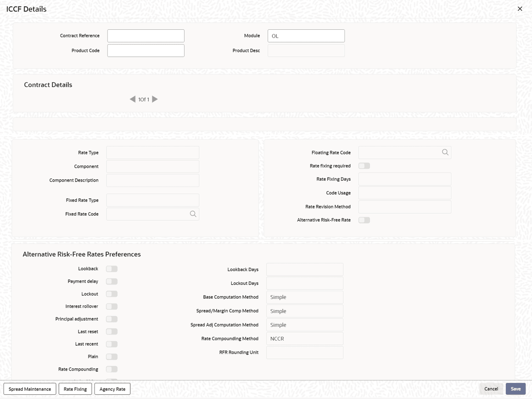Click the Fixed Rate Code search icon
The height and width of the screenshot is (399, 532).
coord(193,214)
